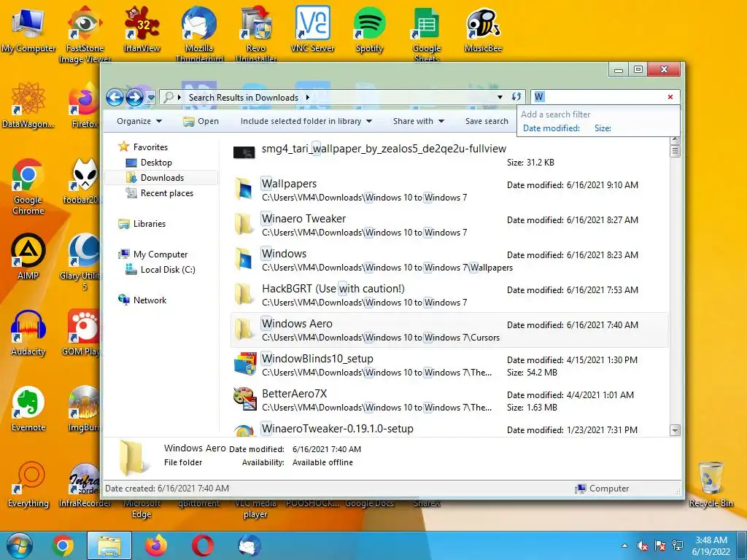
Task: Click the taskbar clock showing 3:48 AM
Action: (x=711, y=545)
